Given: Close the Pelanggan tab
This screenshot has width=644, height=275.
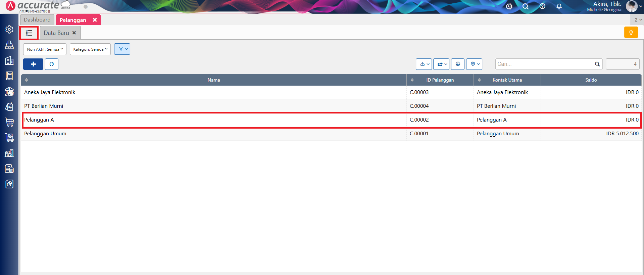Looking at the screenshot, I should (x=95, y=20).
